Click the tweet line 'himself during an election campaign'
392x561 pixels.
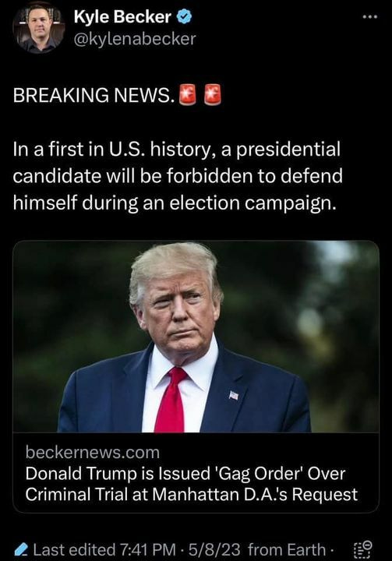[x=175, y=203]
